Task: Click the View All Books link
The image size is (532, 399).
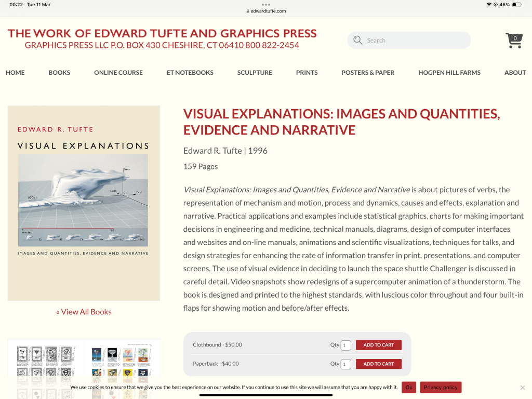Action: click(84, 312)
